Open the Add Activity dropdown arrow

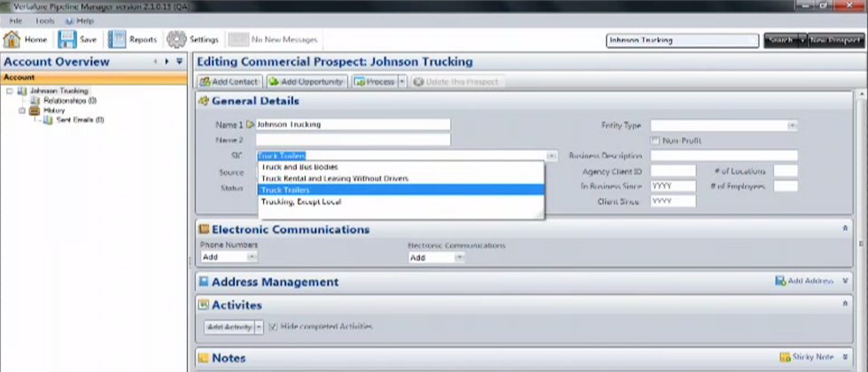click(x=259, y=327)
